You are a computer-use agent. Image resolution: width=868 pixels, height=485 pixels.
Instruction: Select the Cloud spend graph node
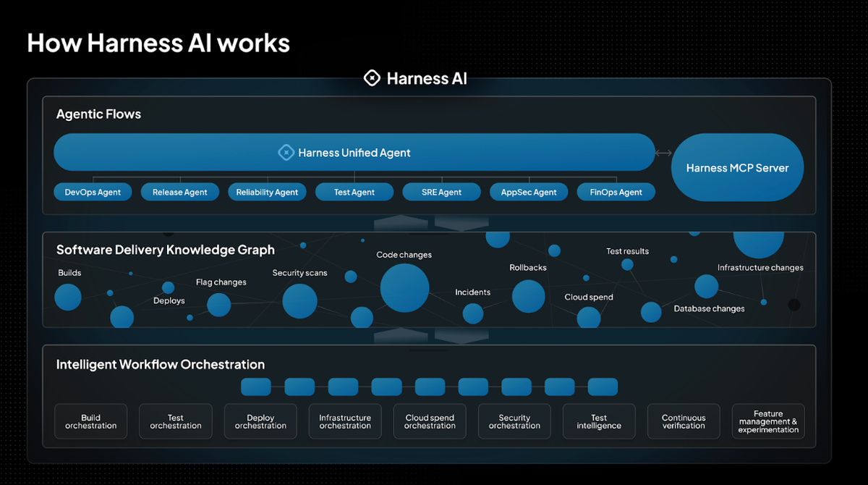click(x=589, y=317)
